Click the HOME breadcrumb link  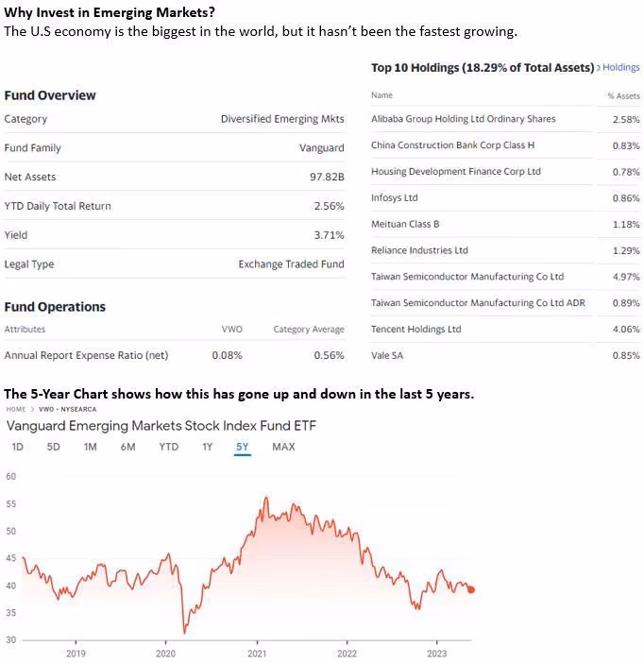(x=16, y=409)
